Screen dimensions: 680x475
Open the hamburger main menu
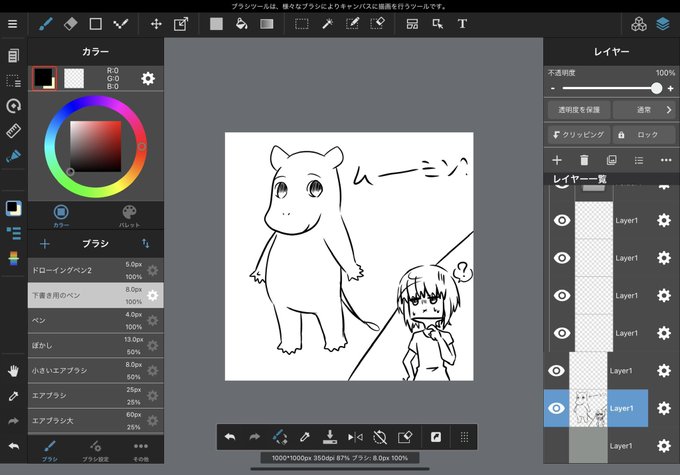[x=13, y=24]
